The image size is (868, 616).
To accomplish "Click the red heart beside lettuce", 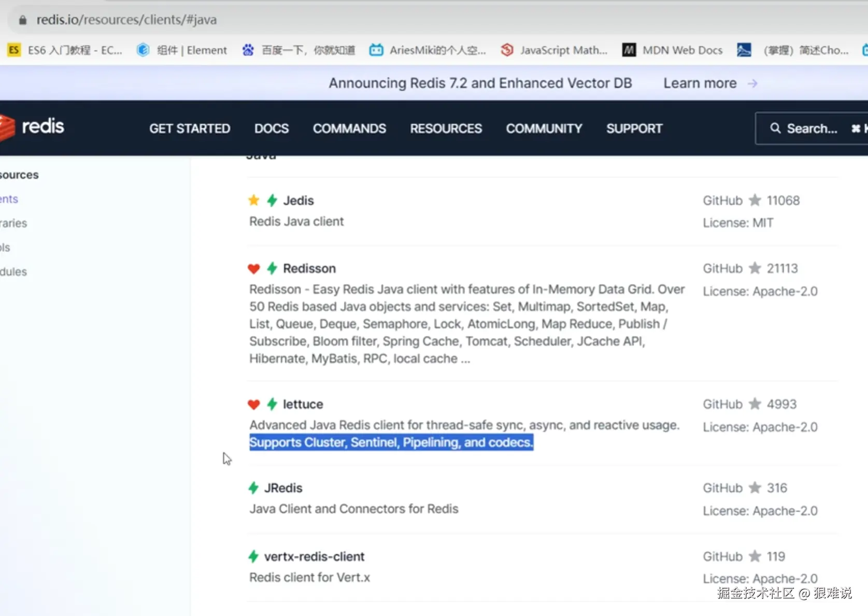I will [x=254, y=404].
